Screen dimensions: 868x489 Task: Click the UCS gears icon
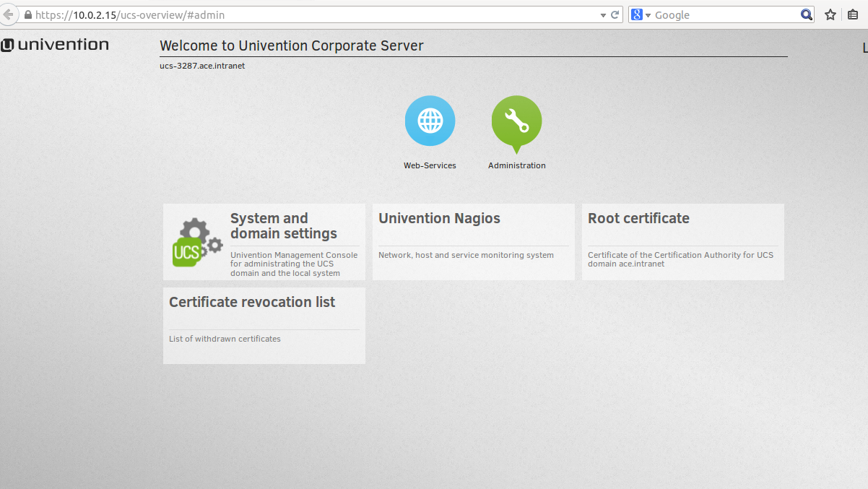pyautogui.click(x=197, y=243)
